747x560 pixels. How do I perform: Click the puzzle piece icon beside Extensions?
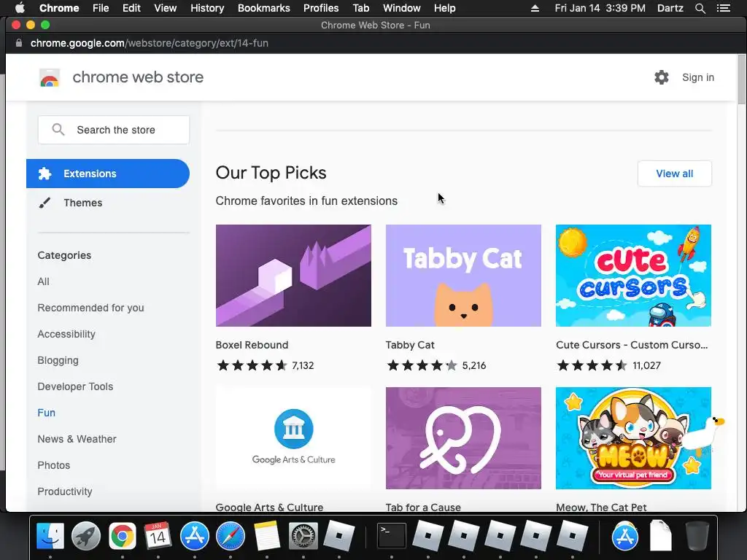[x=44, y=174]
